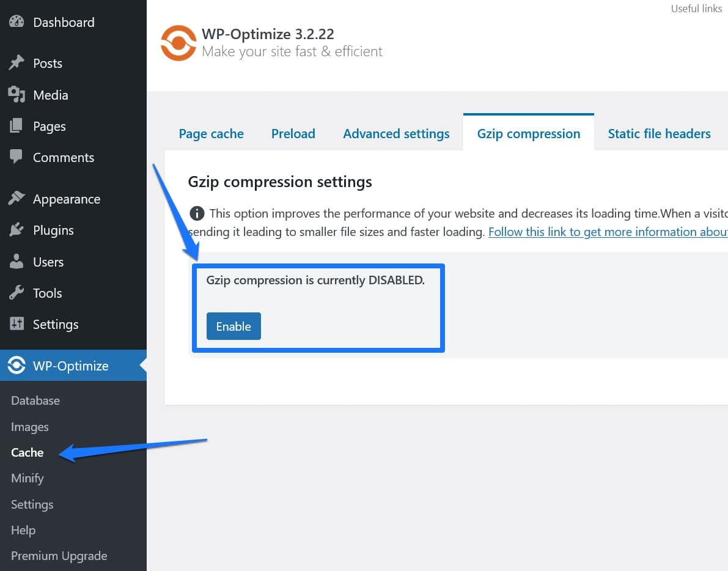Screen dimensions: 728x571
Task: Click the Comments speech bubble icon
Action: pyautogui.click(x=17, y=157)
